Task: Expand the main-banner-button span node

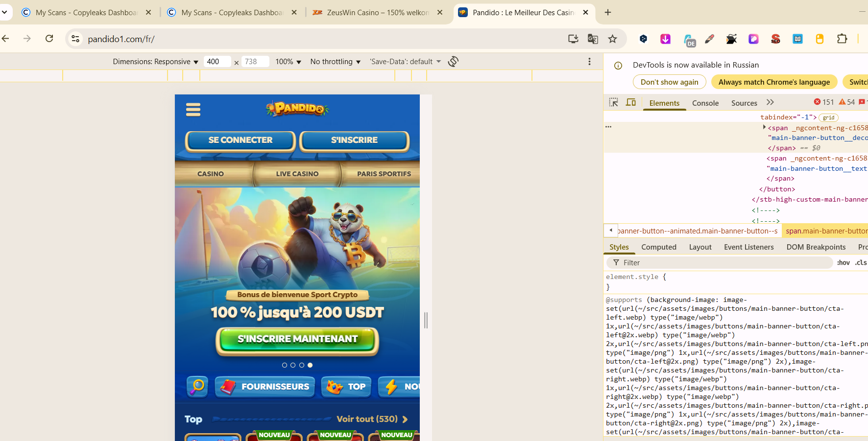Action: [764, 127]
